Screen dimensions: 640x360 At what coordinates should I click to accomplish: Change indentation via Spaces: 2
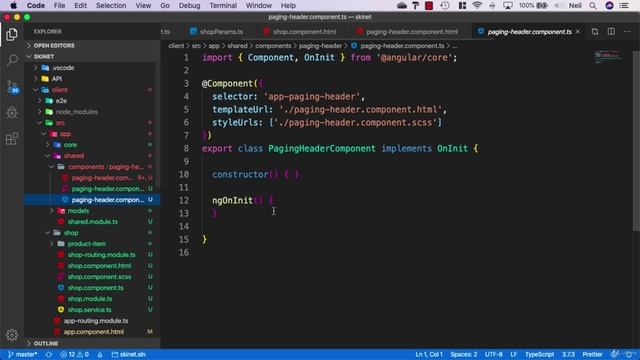pyautogui.click(x=463, y=354)
